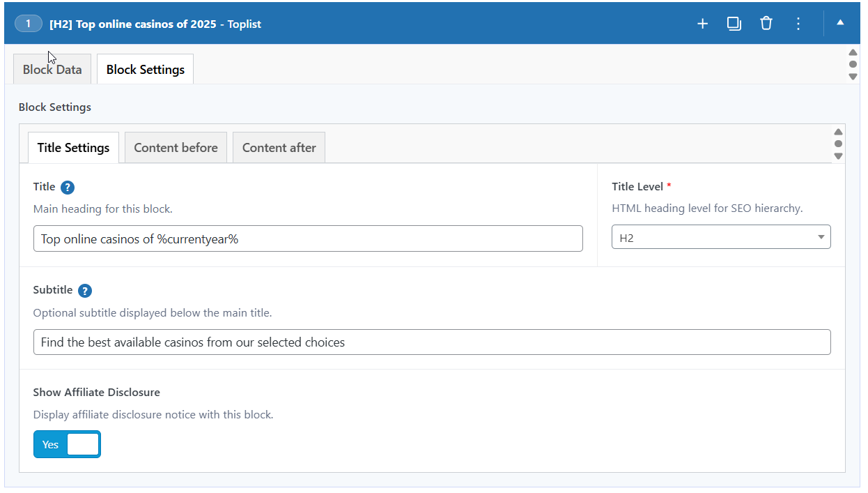Switch to the Block Data tab
Viewport: 868px width, 493px height.
point(52,70)
